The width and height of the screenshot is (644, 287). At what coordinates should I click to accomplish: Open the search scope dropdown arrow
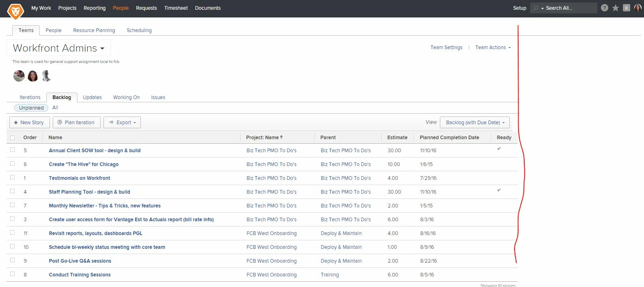tap(543, 9)
